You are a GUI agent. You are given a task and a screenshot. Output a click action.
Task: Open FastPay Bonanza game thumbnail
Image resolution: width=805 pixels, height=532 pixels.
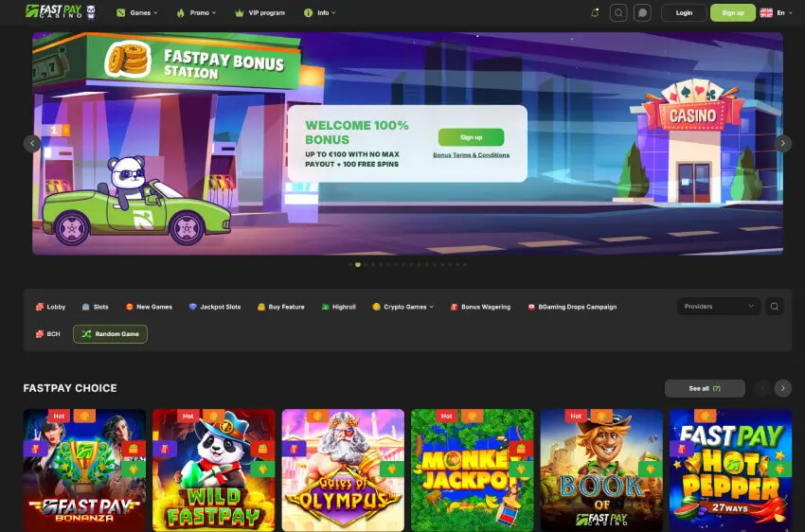84,470
